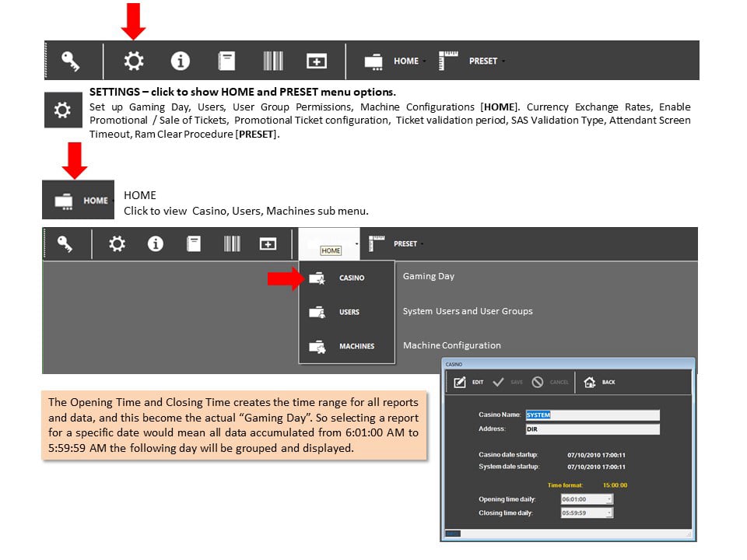Expand the HOME dropdown arrow in upper toolbar
This screenshot has width=747, height=560.
click(x=424, y=61)
